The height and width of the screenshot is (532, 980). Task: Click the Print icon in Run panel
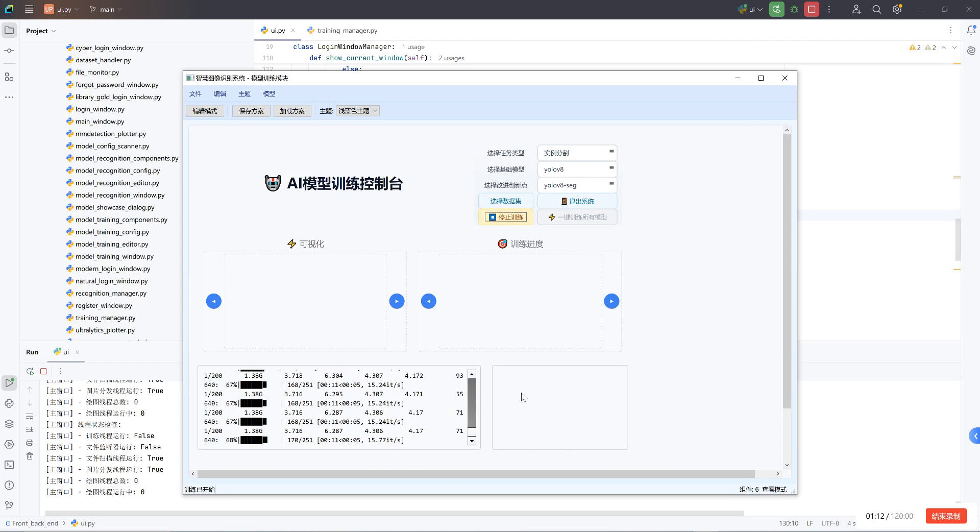tap(30, 443)
